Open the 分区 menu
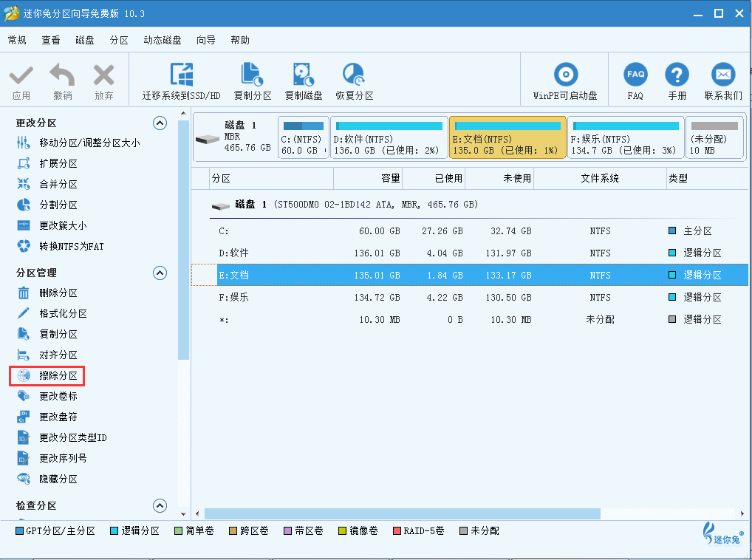Viewport: 752px width, 560px height. 119,41
